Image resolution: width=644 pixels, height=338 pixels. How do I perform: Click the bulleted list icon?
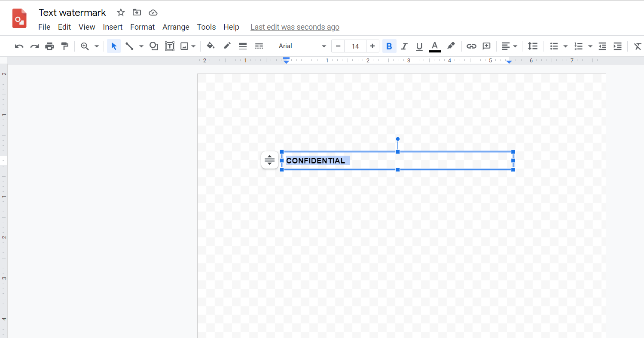(x=554, y=46)
